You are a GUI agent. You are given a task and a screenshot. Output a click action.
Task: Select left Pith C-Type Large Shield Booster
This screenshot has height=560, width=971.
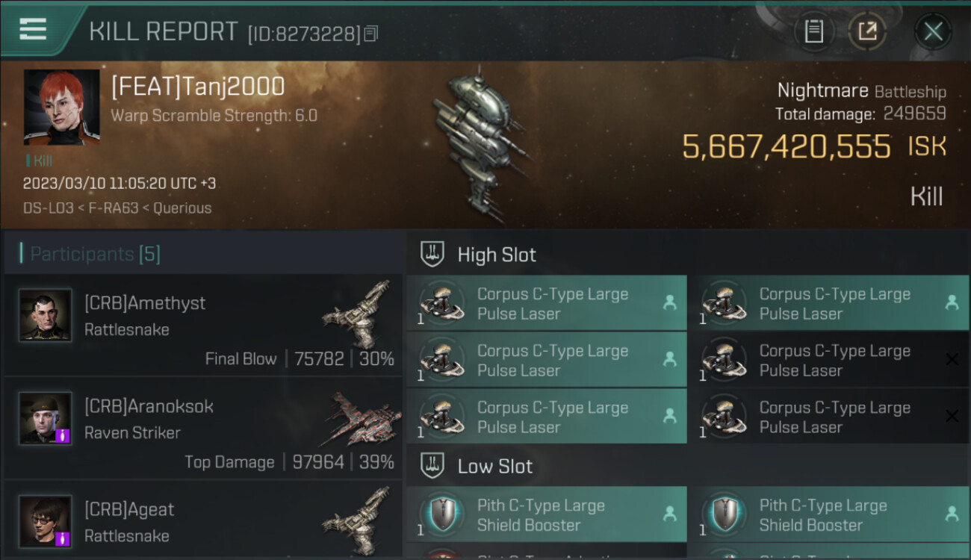[x=547, y=514]
